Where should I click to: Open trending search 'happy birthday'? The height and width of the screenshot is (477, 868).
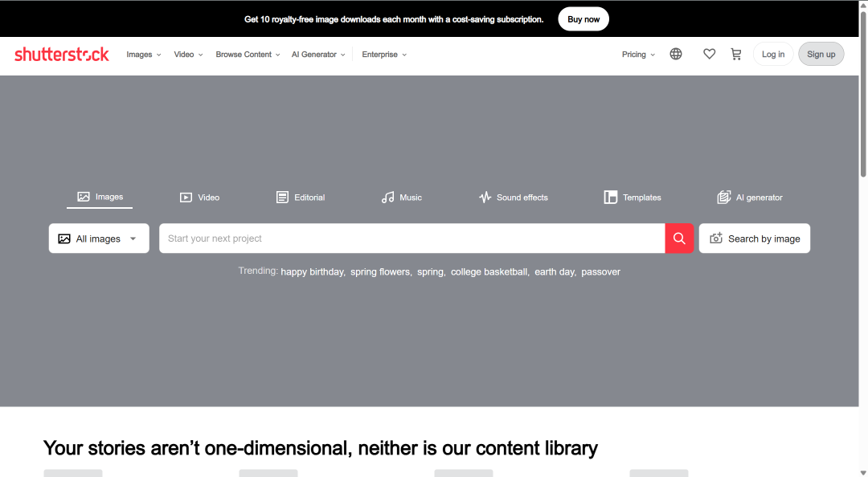tap(313, 271)
